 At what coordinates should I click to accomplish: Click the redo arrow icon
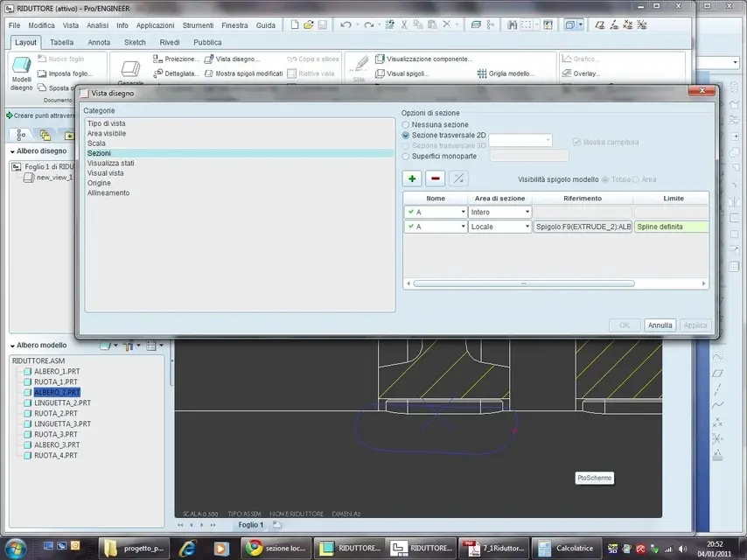[x=369, y=24]
